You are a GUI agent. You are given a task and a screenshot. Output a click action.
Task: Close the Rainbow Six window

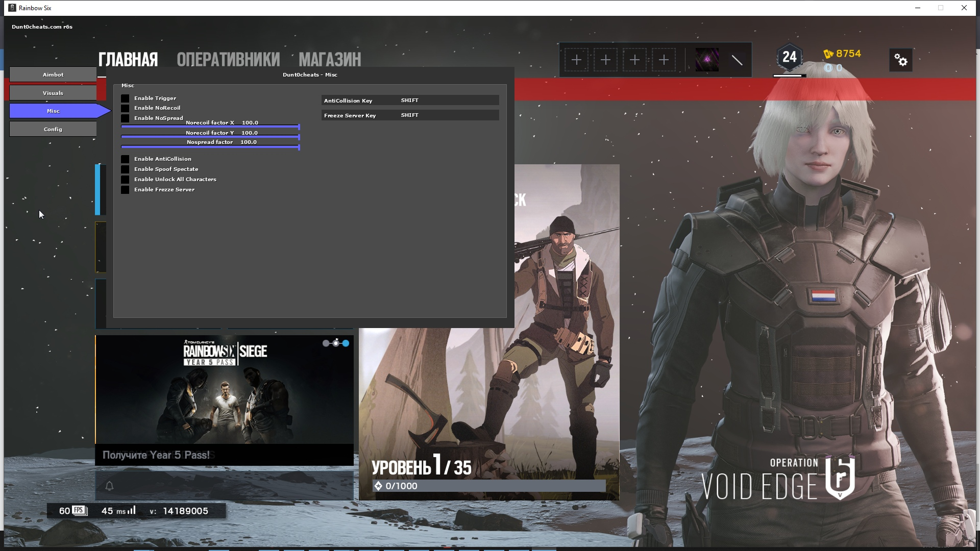(x=964, y=8)
